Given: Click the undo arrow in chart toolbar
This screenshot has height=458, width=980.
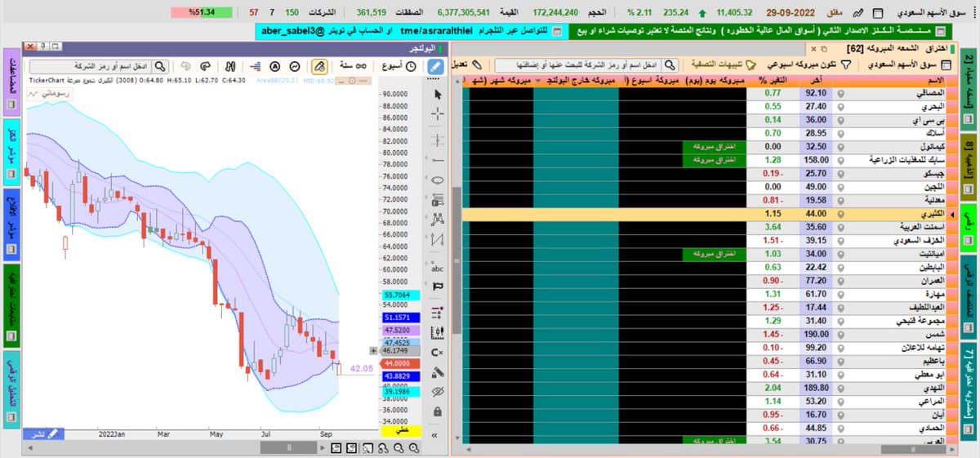Looking at the screenshot, I should coord(185,67).
